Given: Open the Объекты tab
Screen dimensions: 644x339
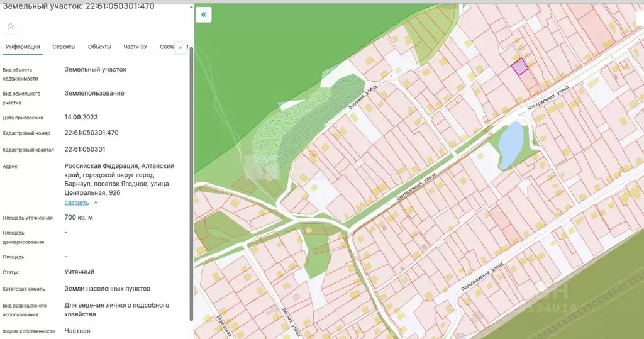Looking at the screenshot, I should 99,47.
